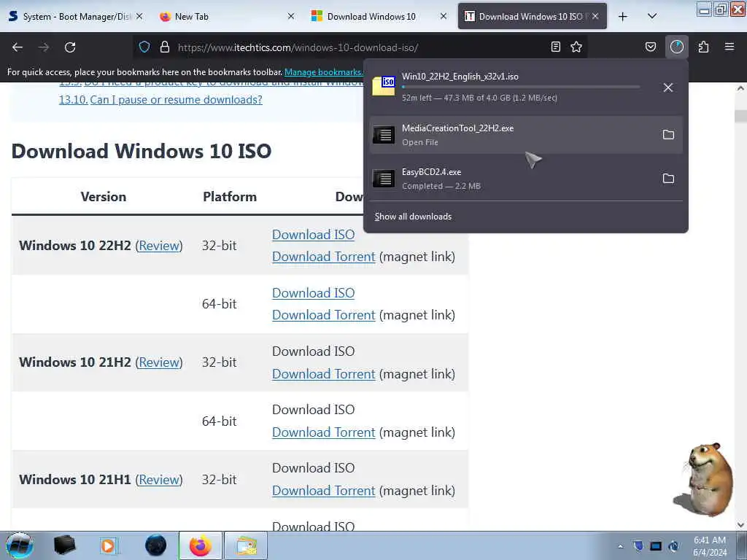Click the site security padlock icon
This screenshot has height=560, width=747.
(165, 47)
